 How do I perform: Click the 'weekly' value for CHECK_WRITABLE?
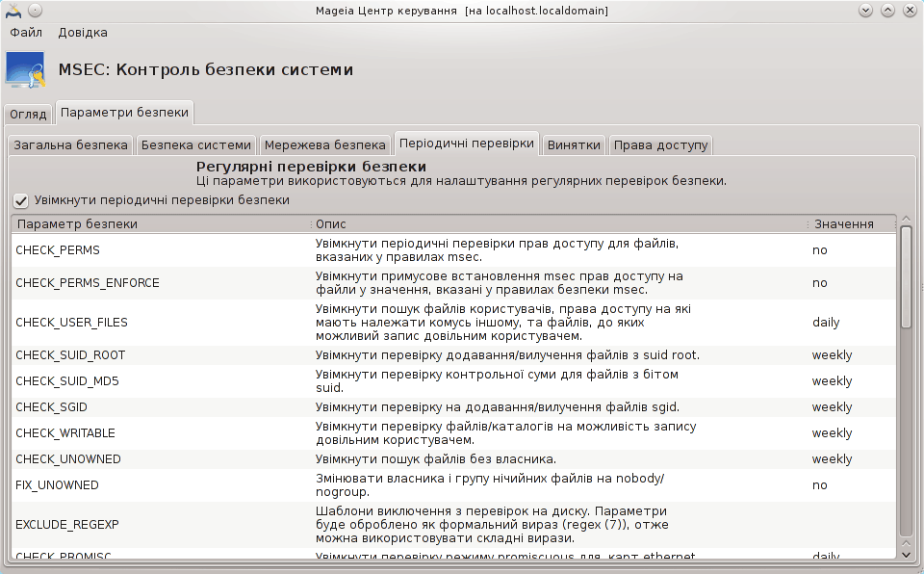[832, 433]
